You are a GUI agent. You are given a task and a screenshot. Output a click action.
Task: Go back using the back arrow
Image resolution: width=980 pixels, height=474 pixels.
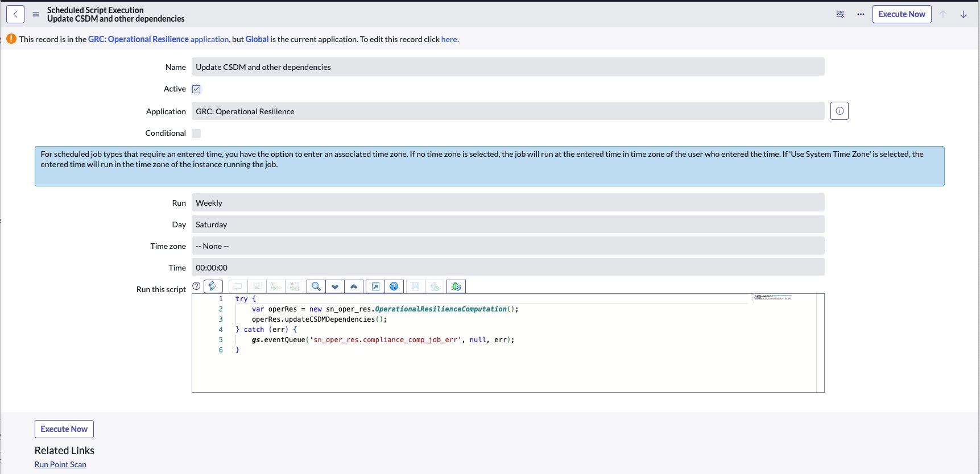pyautogui.click(x=15, y=14)
